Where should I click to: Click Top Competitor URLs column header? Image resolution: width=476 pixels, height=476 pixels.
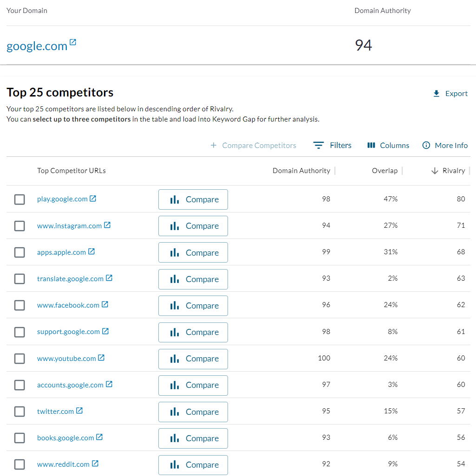pyautogui.click(x=72, y=171)
